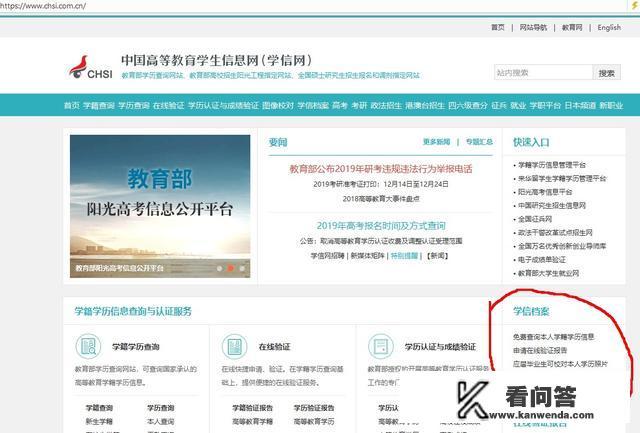Open 来华留学生学籍学历管理平台 in 快速入口
This screenshot has width=640, height=433.
coord(562,178)
